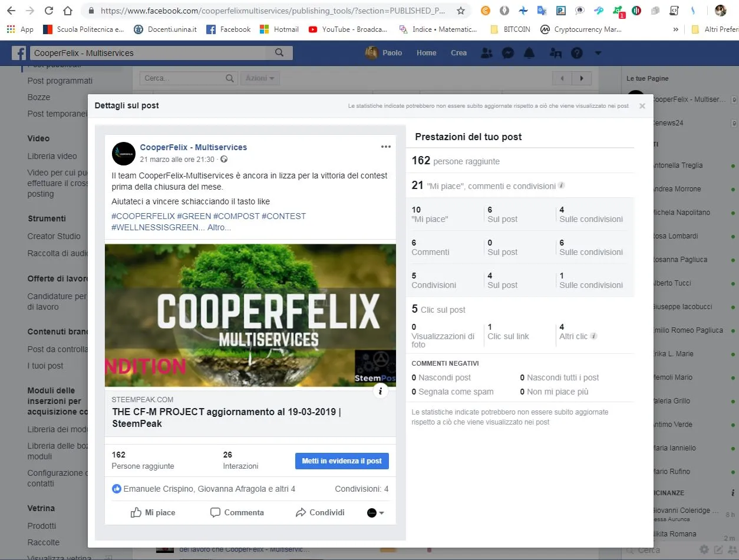This screenshot has height=560, width=739.
Task: Open the YouTube - Broadcast bookmark
Action: [348, 29]
